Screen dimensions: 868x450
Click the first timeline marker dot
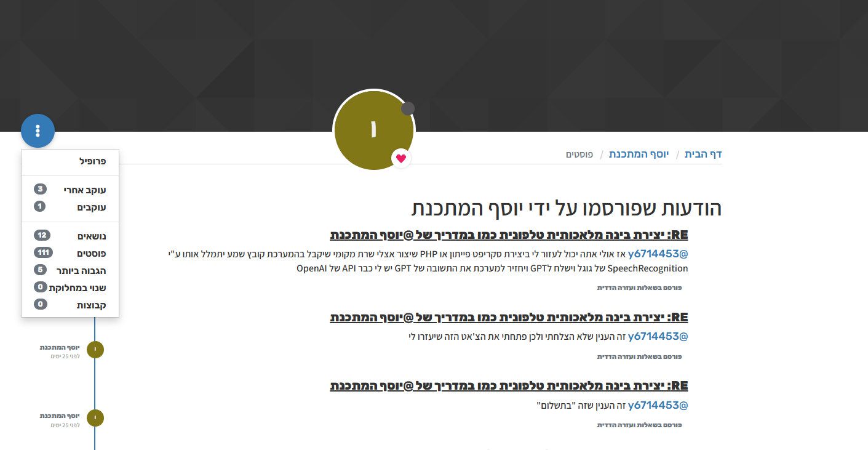95,349
